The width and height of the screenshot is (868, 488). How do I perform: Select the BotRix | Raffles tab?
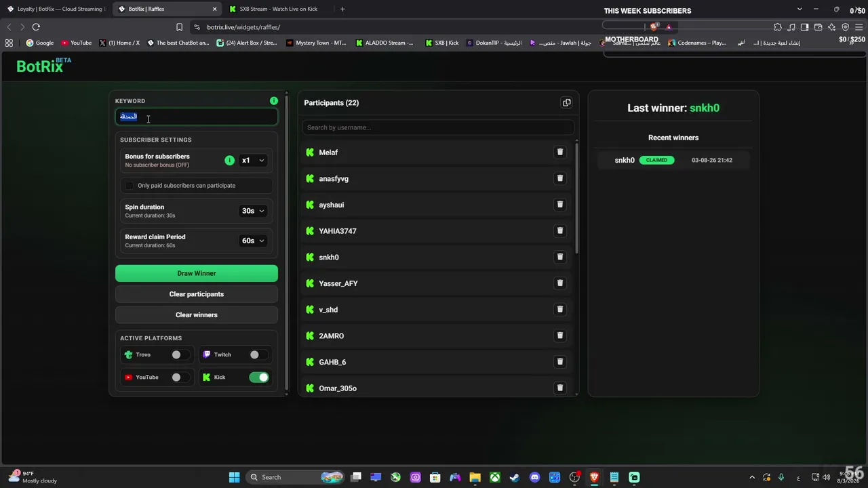pos(166,9)
